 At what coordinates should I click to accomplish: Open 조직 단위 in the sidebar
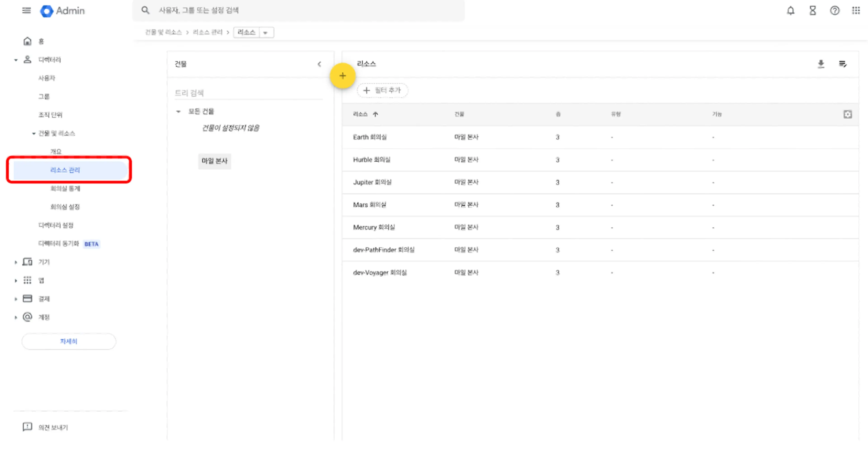(x=50, y=115)
